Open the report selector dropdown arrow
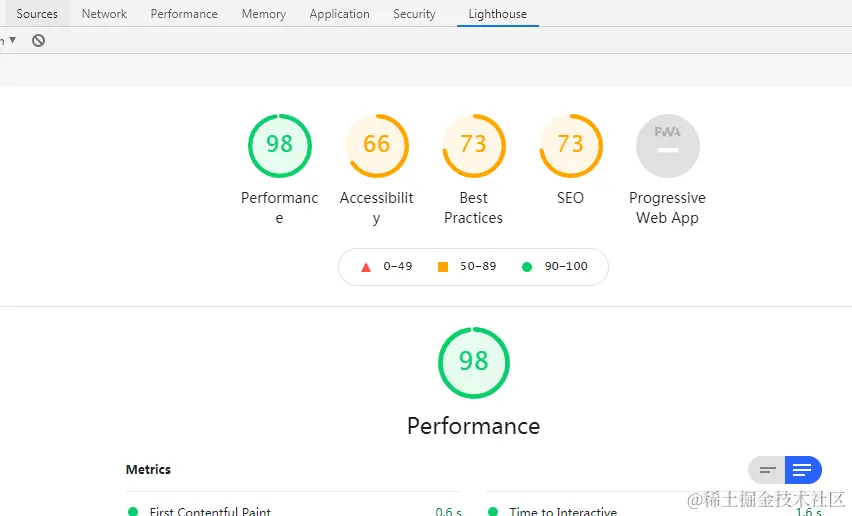Image resolution: width=852 pixels, height=516 pixels. tap(12, 40)
